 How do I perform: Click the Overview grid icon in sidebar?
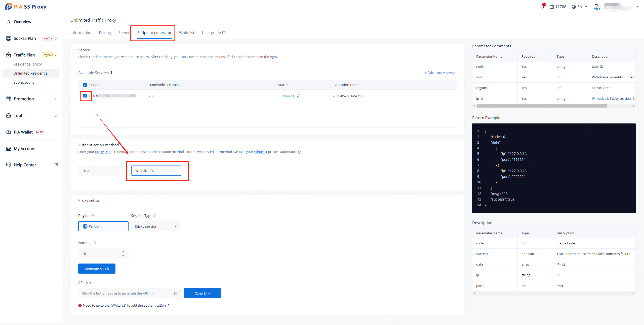point(9,22)
